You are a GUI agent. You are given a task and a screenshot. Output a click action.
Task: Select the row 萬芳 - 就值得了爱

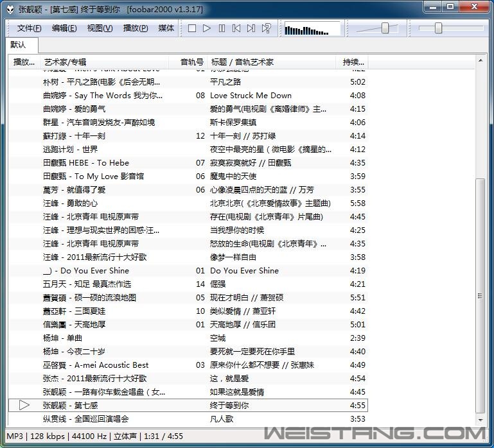[x=188, y=190]
